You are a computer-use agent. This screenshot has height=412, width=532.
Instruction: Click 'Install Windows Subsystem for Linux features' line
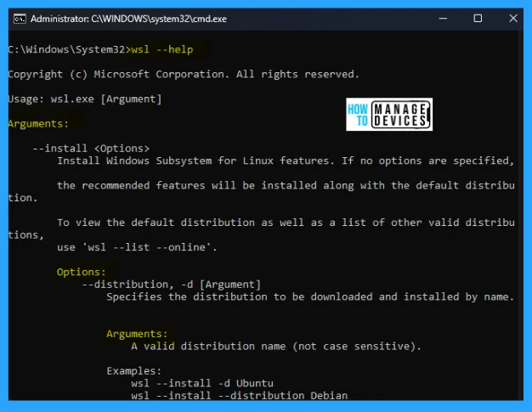[x=286, y=161]
